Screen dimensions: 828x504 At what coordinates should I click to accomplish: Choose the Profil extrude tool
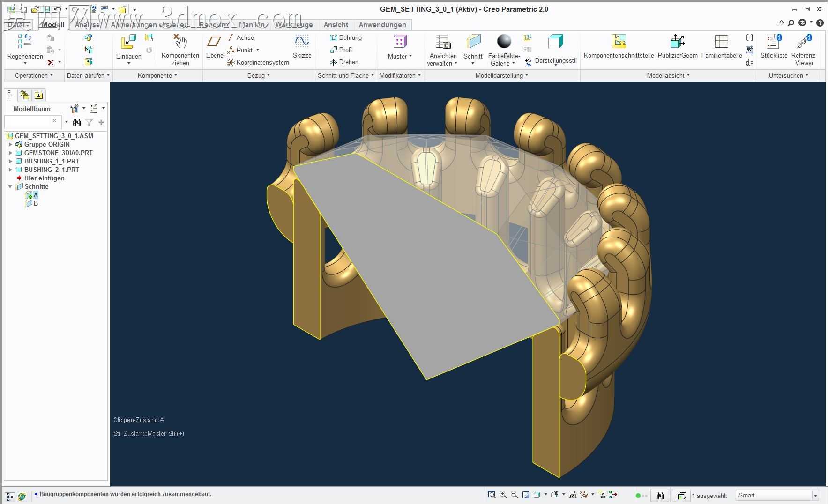(341, 50)
